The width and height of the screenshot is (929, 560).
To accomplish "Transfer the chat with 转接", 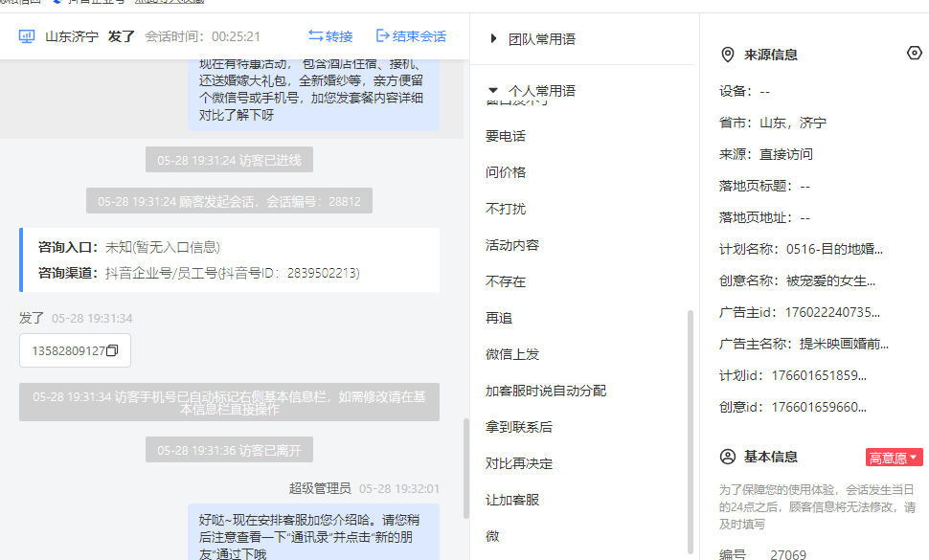I will click(x=330, y=36).
